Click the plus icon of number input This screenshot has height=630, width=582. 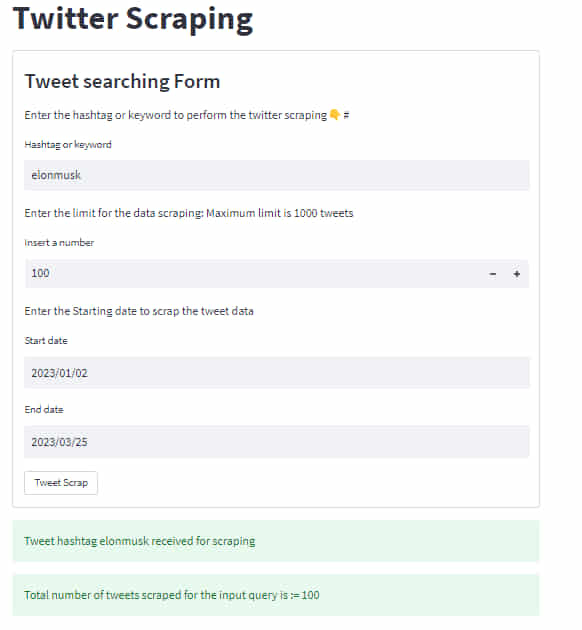pos(517,274)
